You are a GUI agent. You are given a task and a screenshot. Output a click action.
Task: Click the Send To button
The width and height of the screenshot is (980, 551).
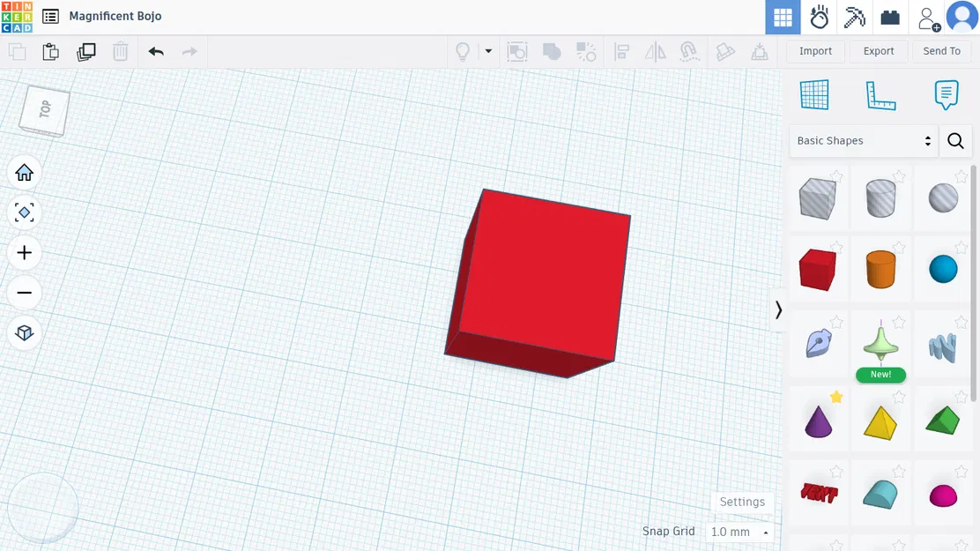pos(941,51)
